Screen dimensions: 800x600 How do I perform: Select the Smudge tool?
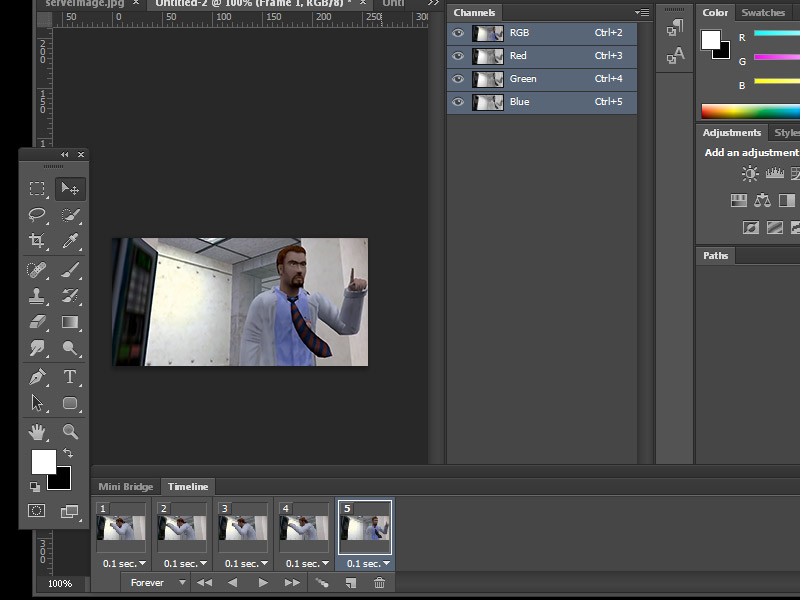click(37, 348)
